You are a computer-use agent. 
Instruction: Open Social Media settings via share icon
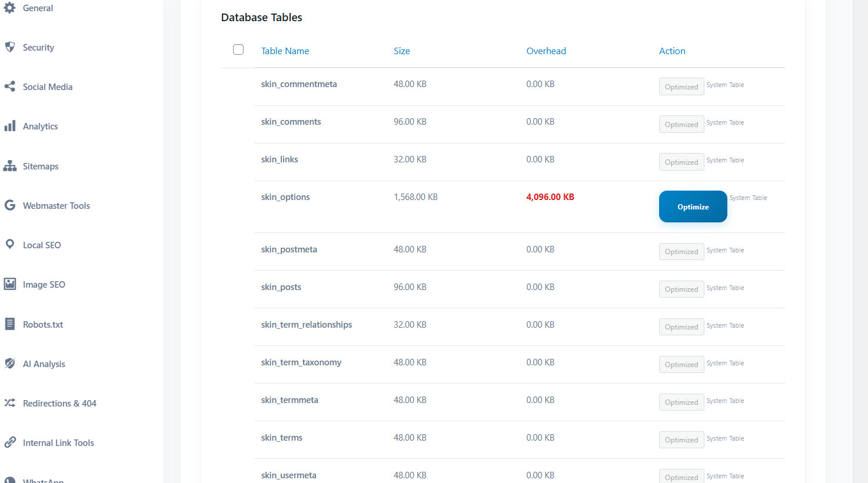click(x=9, y=86)
